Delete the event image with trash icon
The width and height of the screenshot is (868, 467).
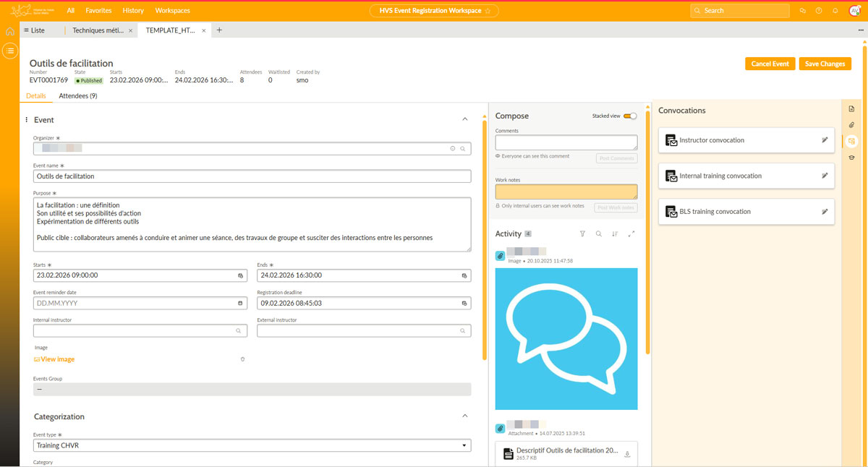pyautogui.click(x=242, y=359)
